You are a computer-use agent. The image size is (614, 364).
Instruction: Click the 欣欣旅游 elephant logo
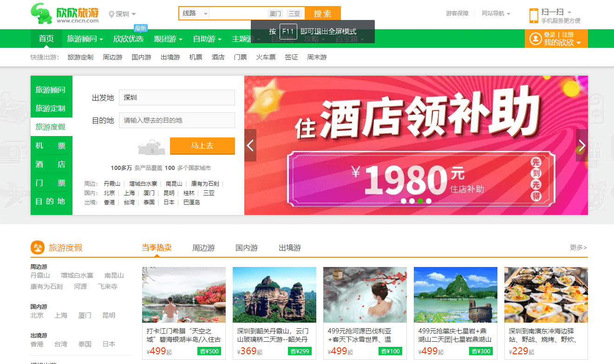point(65,14)
